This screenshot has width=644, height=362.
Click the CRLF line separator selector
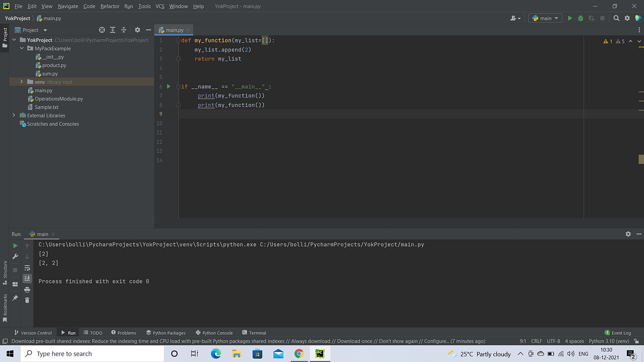(536, 341)
